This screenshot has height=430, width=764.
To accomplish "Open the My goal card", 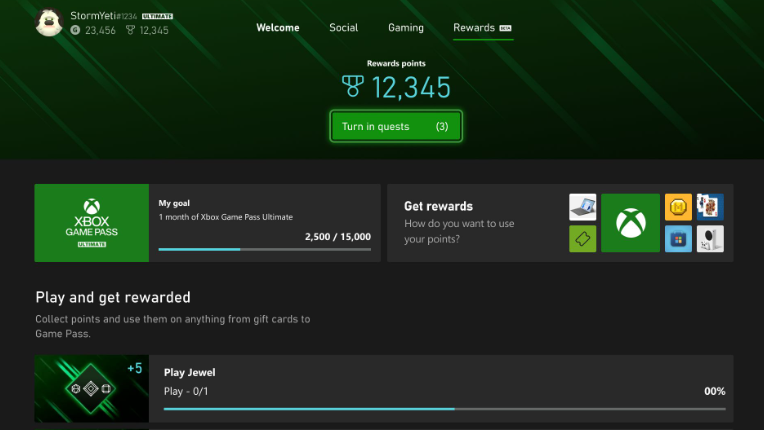I will tap(208, 223).
